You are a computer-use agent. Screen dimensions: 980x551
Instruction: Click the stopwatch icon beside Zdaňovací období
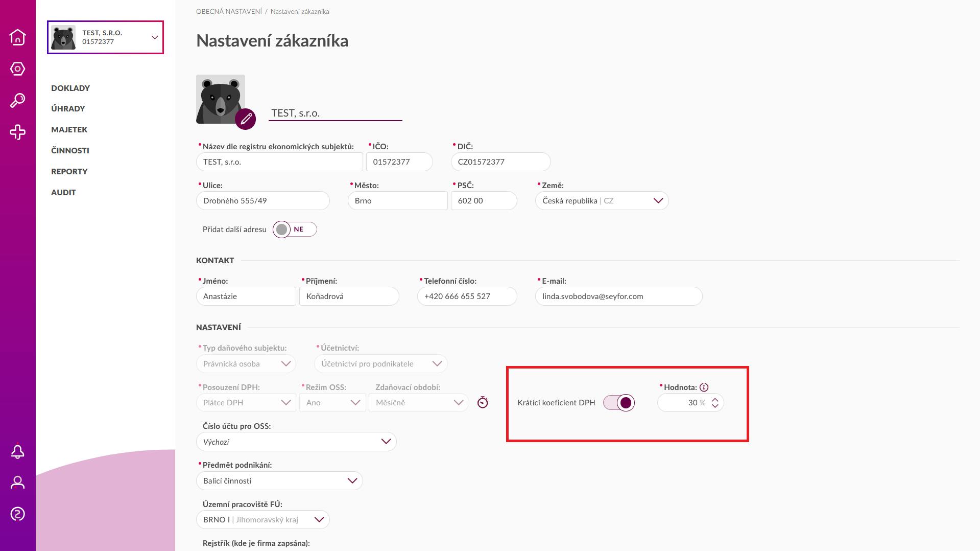[483, 403]
